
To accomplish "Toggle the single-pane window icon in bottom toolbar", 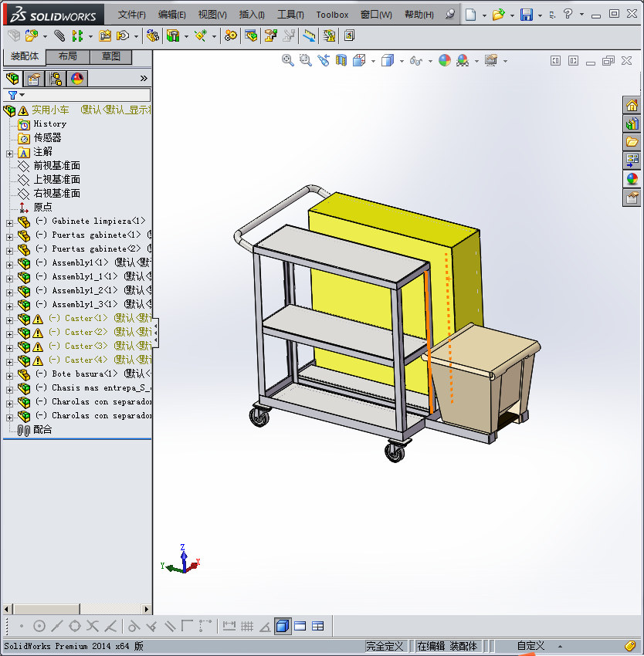I will pos(300,626).
